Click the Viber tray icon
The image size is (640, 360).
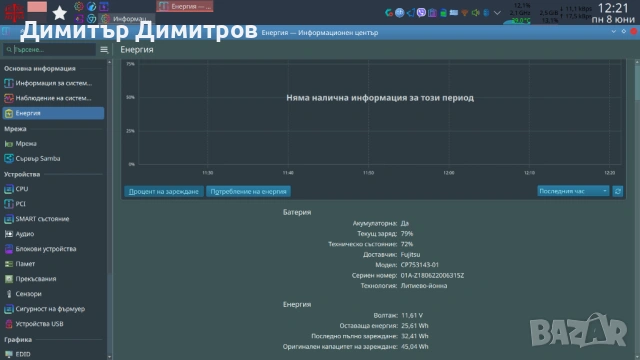(x=421, y=13)
